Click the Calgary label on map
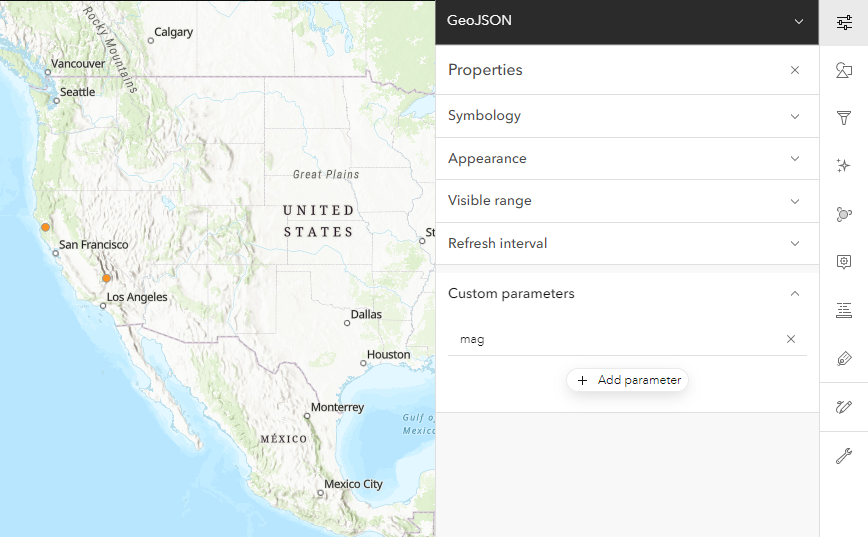The width and height of the screenshot is (868, 537). point(173,32)
